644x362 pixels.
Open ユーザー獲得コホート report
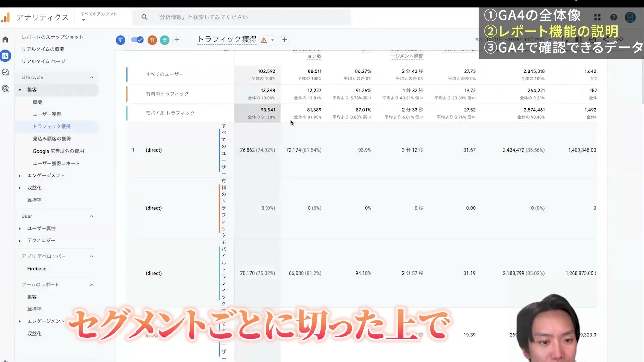click(56, 163)
